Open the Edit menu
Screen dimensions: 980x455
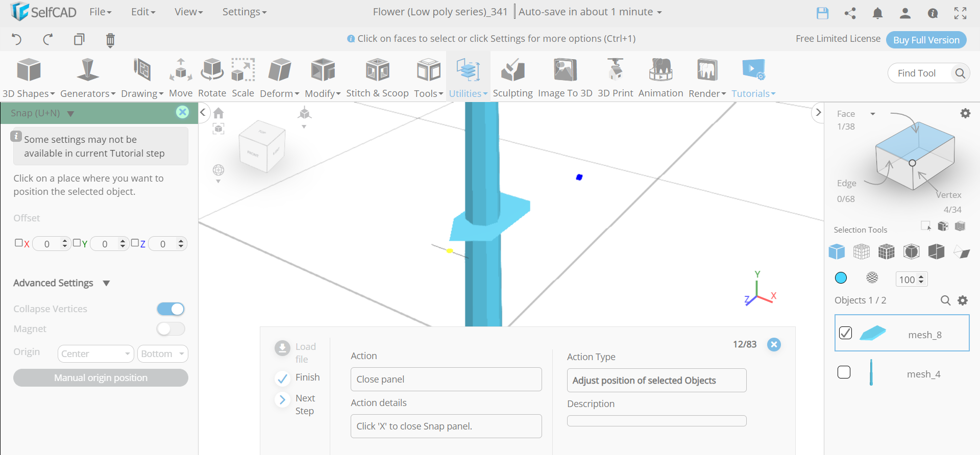[x=143, y=12]
